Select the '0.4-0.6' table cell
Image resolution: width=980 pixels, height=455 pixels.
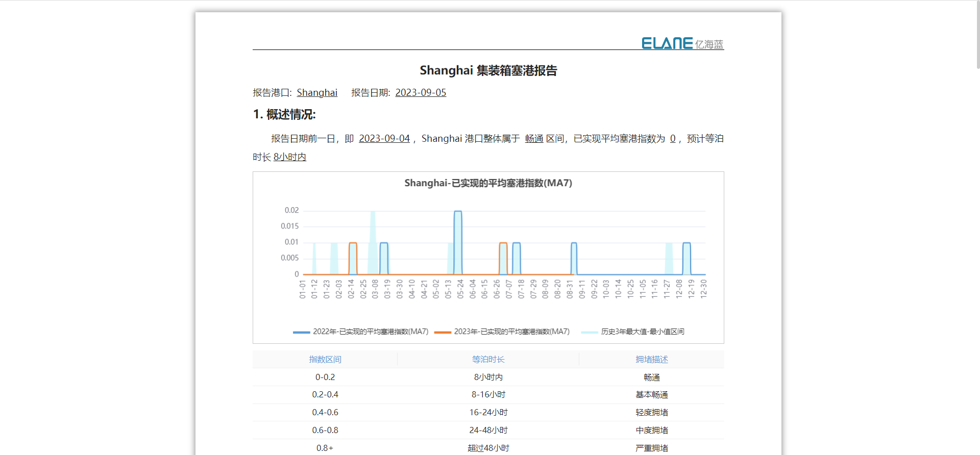click(x=325, y=412)
